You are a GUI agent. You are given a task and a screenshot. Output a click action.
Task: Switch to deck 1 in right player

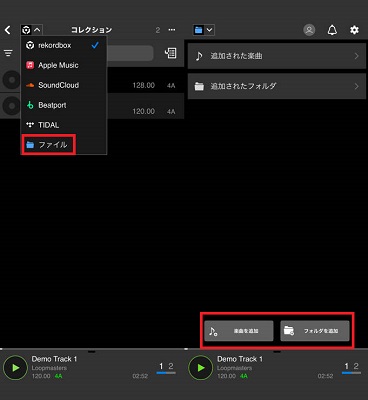pyautogui.click(x=346, y=367)
